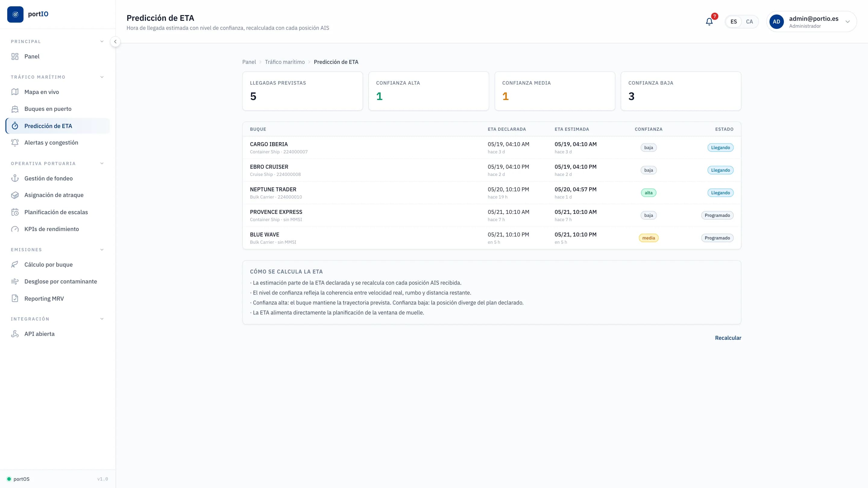The image size is (868, 488).
Task: Click the Programado badge for BLUE WAVE
Action: (717, 238)
